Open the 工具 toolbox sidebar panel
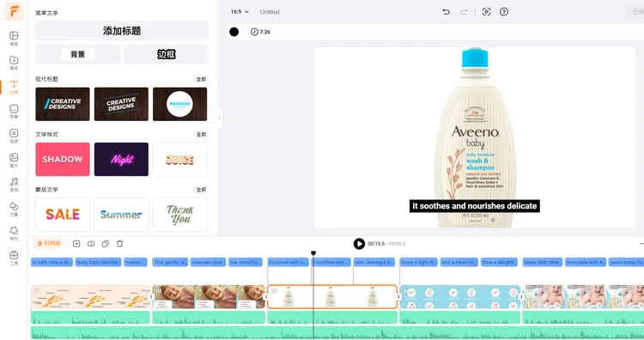This screenshot has height=340, width=644. coord(14,258)
